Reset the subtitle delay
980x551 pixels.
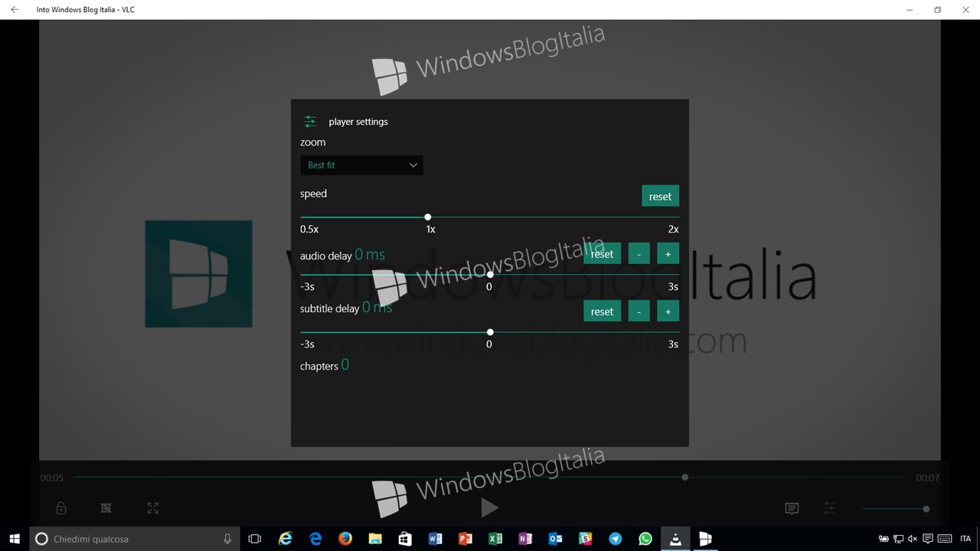click(x=602, y=311)
